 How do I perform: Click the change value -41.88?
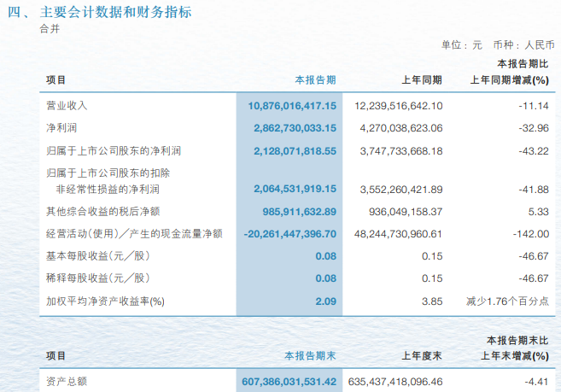(x=534, y=189)
